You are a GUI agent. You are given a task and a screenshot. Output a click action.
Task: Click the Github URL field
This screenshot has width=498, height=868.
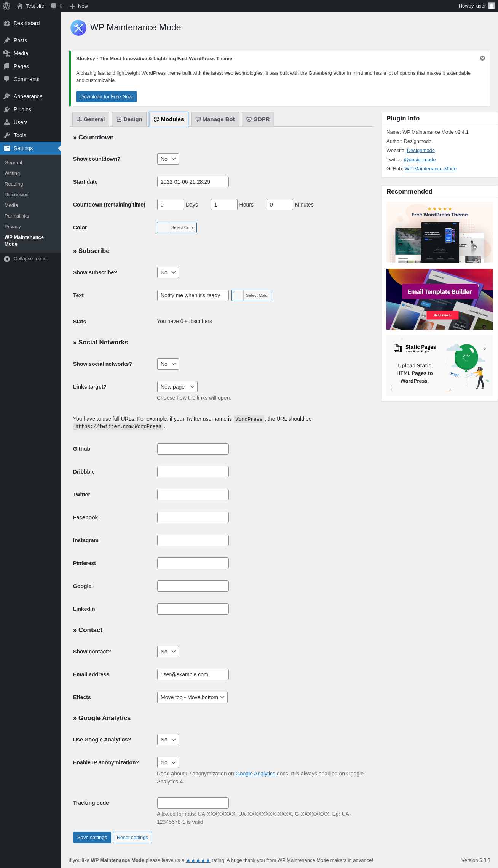coord(193,449)
